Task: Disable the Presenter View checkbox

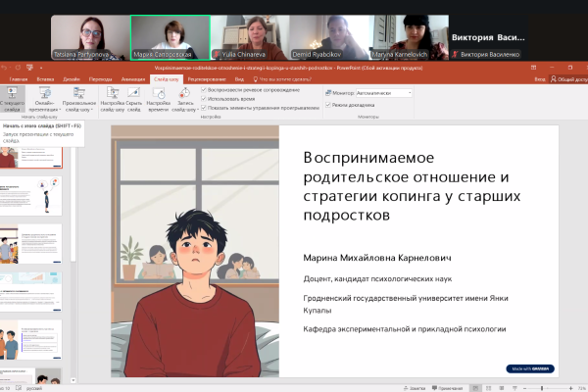Action: click(327, 104)
